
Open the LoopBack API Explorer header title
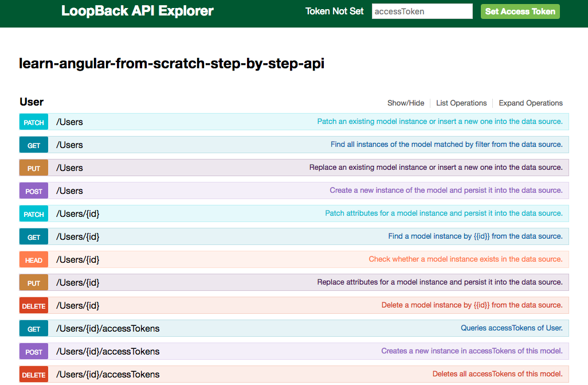pyautogui.click(x=137, y=11)
